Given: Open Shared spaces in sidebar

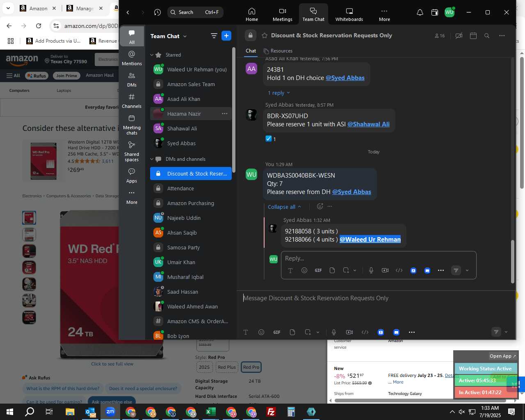Looking at the screenshot, I should (x=132, y=151).
